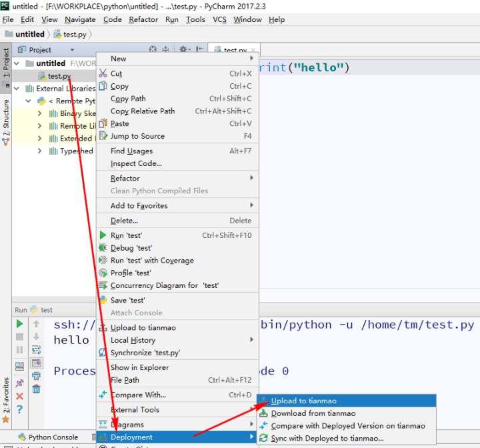Click the Compare With arrows icon
480x448 pixels.
tap(103, 395)
